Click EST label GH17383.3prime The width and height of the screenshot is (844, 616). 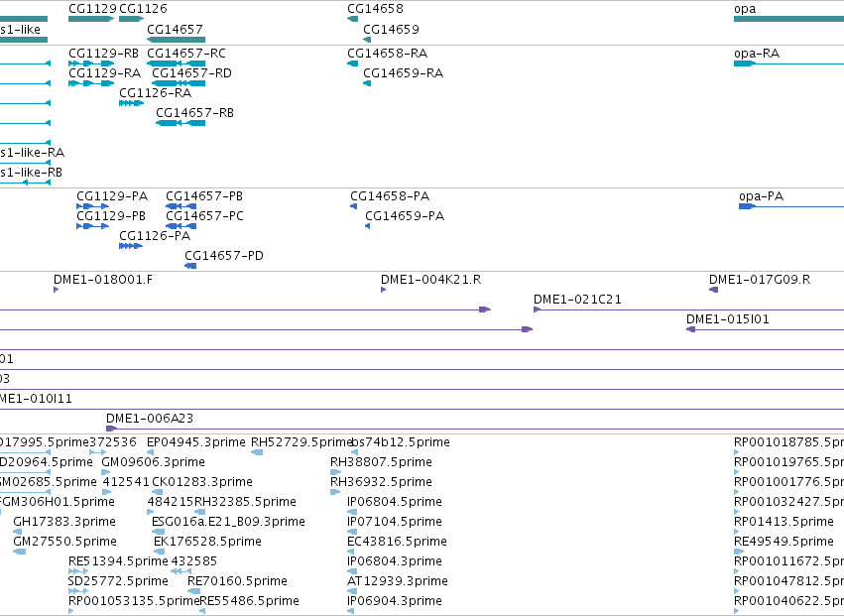(64, 522)
